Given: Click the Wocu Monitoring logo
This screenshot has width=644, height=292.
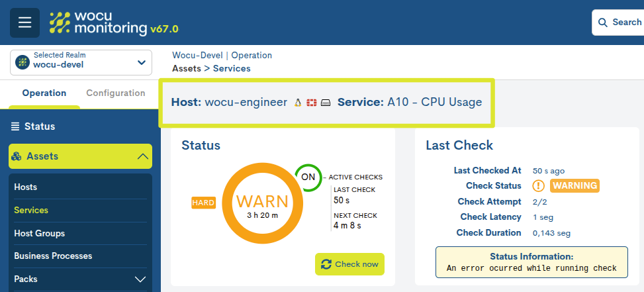Looking at the screenshot, I should (x=114, y=23).
